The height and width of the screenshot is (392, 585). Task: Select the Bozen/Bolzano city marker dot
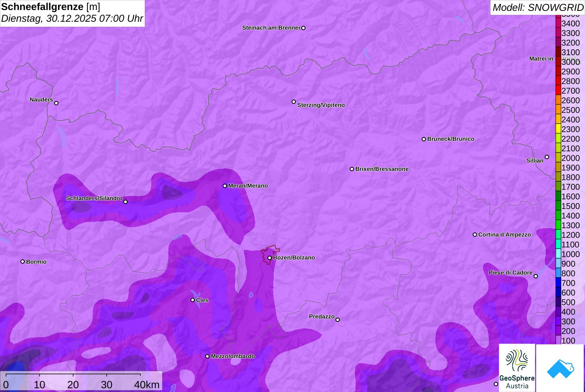[x=270, y=258]
